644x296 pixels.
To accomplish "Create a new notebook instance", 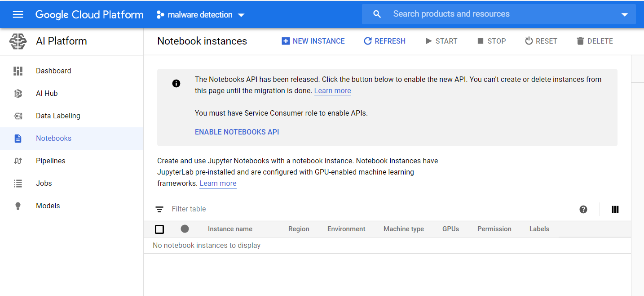I will [313, 41].
